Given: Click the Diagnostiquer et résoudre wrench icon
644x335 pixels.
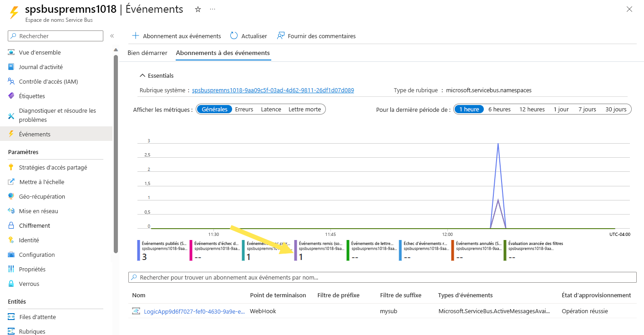Looking at the screenshot, I should (x=11, y=116).
